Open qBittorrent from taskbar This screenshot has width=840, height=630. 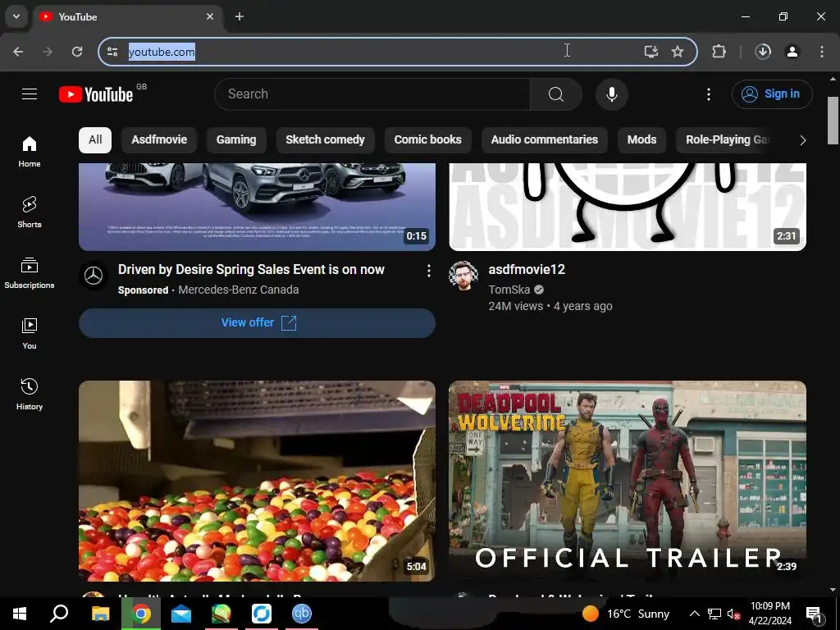pos(302,614)
